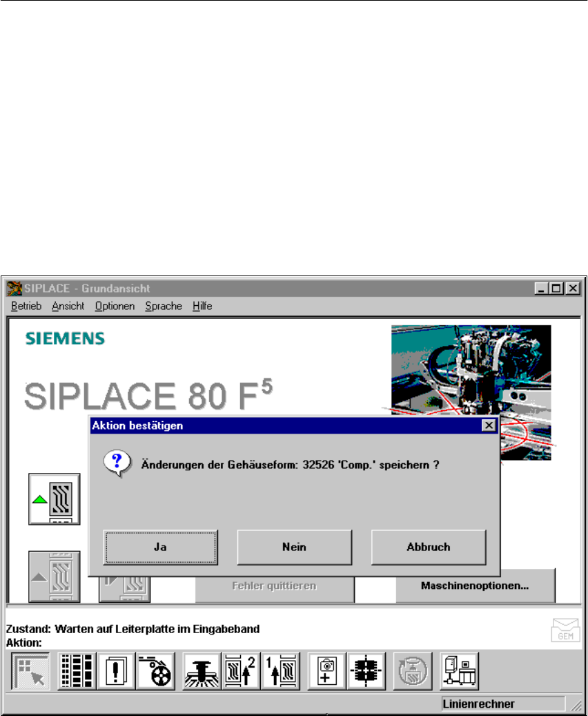Click the grayed circular head rotation icon
The width and height of the screenshot is (588, 716).
[x=413, y=671]
